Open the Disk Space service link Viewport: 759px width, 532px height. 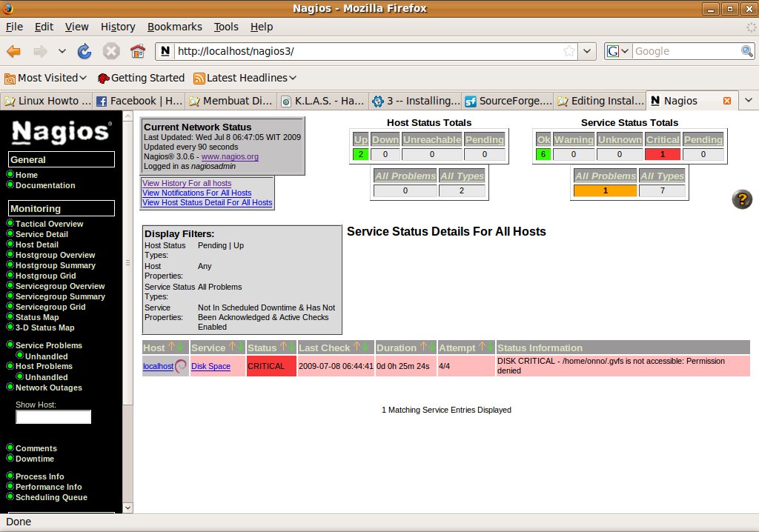tap(211, 366)
